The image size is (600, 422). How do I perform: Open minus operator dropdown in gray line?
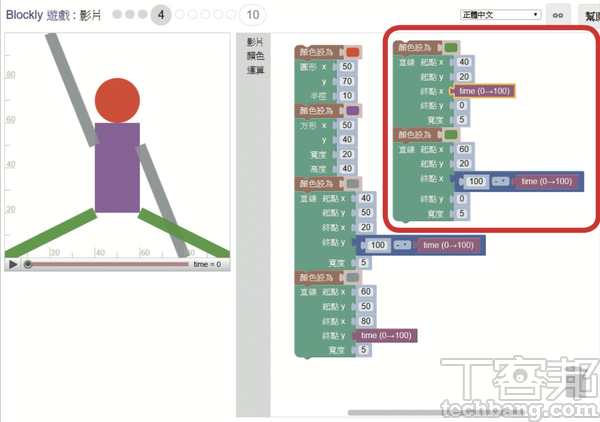point(402,245)
